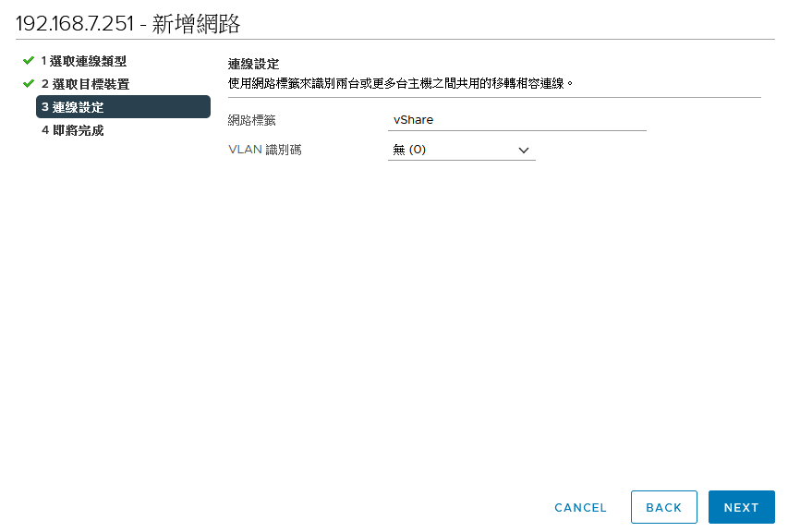Click green checkmark beside 選取連線類型
The width and height of the screenshot is (788, 532).
29,60
